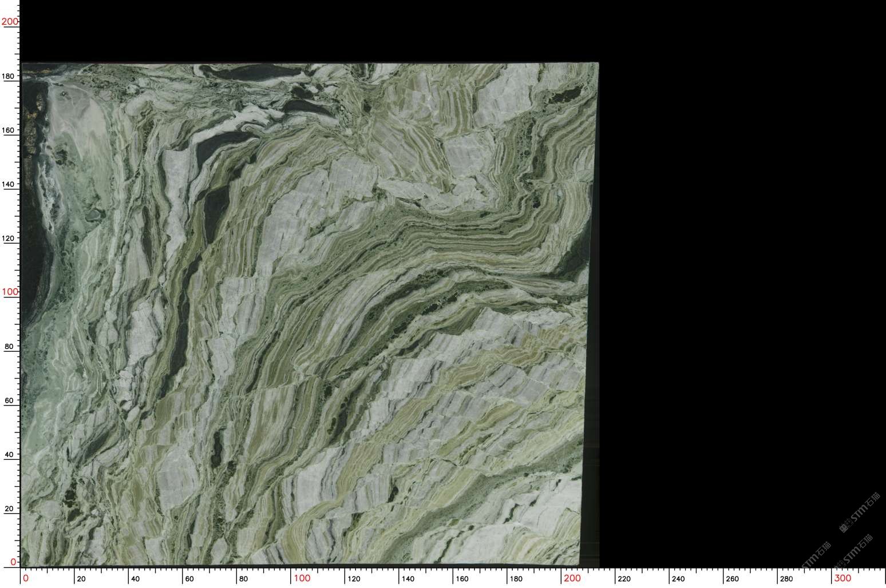Click the red 100 label on horizontal ruler
Image resolution: width=886 pixels, height=588 pixels.
(302, 578)
